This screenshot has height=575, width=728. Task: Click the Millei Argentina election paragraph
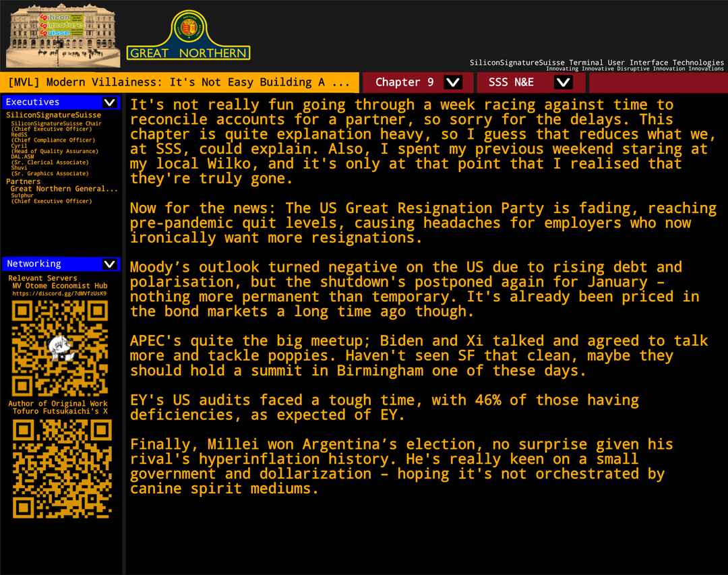click(402, 466)
